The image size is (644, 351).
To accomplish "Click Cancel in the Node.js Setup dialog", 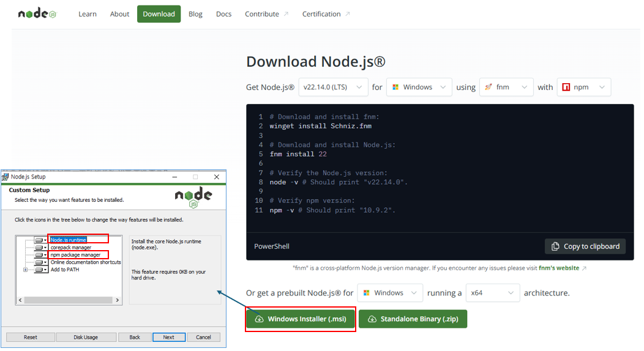I will (x=203, y=337).
